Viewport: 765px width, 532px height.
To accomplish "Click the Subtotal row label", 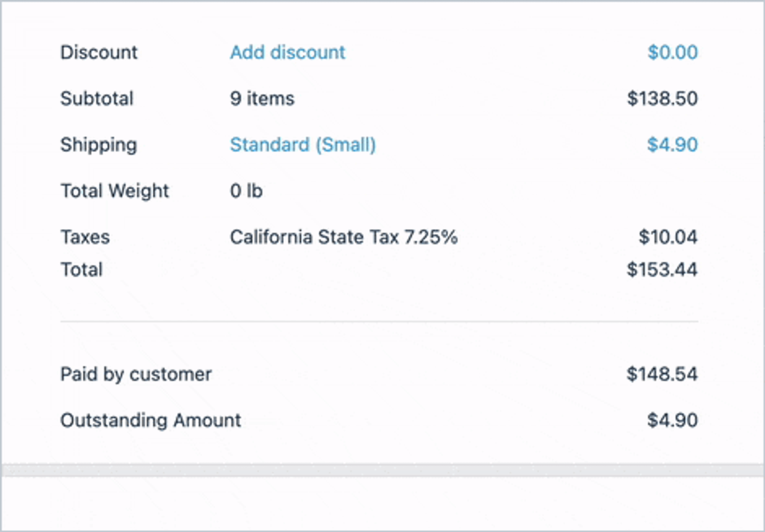I will (97, 99).
